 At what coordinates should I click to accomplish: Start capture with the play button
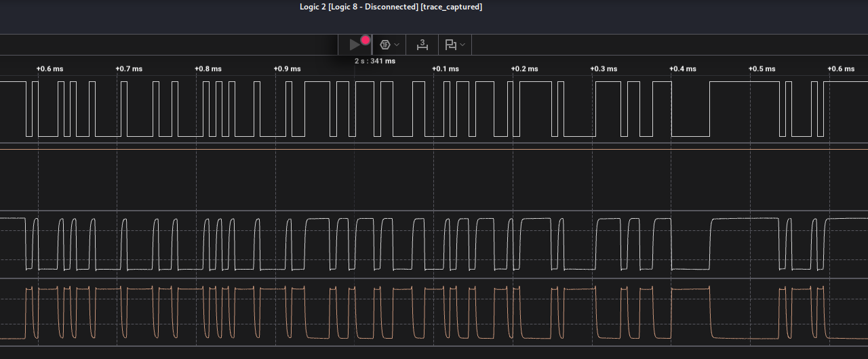click(x=355, y=45)
